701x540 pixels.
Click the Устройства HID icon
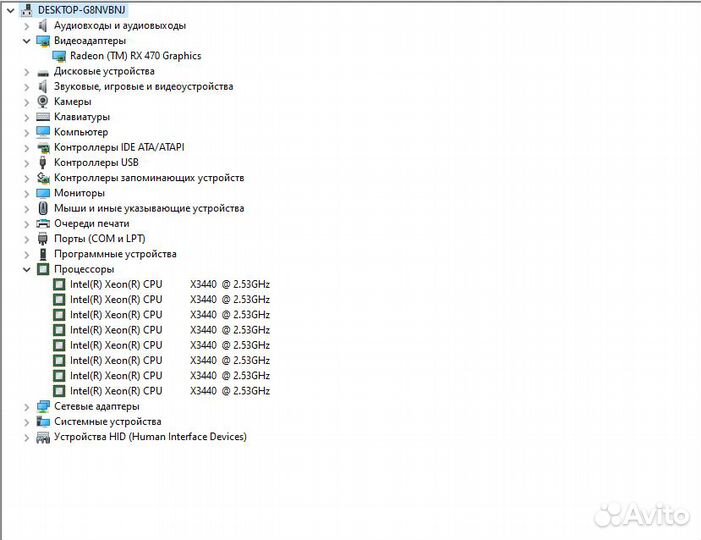click(x=43, y=437)
